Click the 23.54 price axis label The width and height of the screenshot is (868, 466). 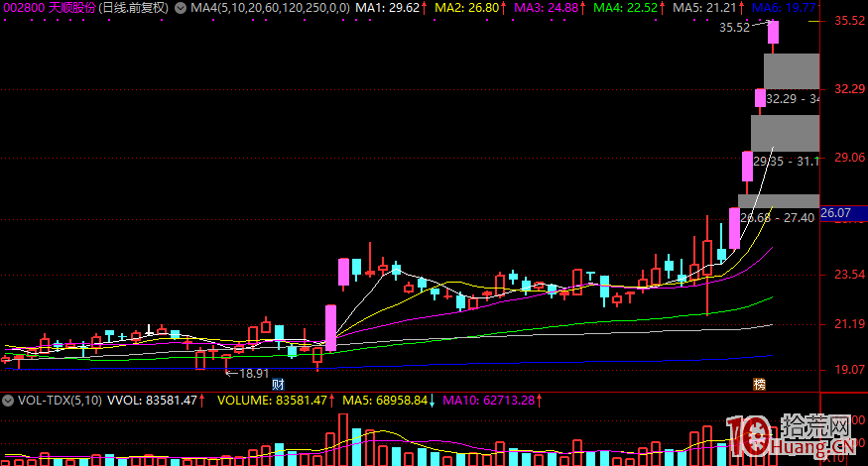(850, 275)
